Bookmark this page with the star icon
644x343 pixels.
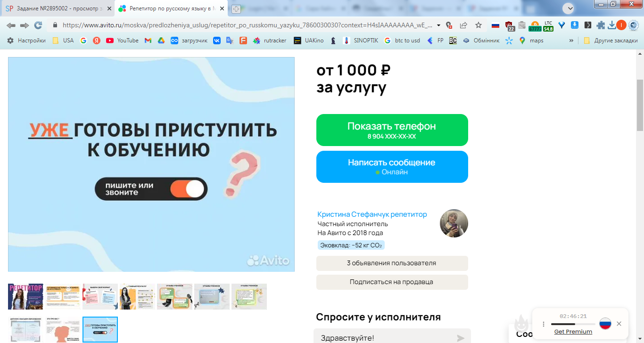pos(479,25)
